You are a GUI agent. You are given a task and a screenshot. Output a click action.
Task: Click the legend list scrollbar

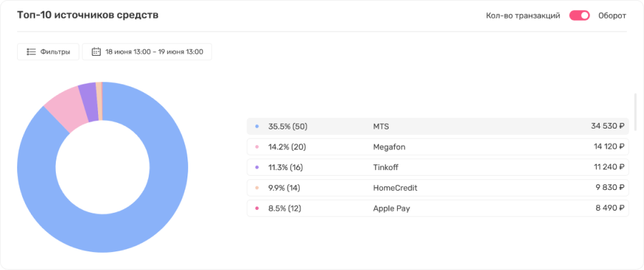pos(635,112)
